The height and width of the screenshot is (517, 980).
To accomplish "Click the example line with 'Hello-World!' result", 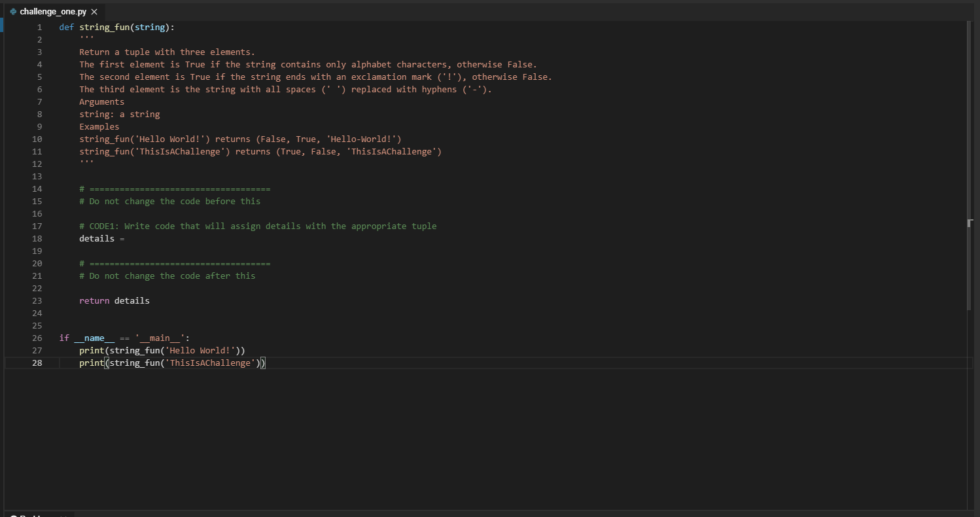I will [x=240, y=139].
